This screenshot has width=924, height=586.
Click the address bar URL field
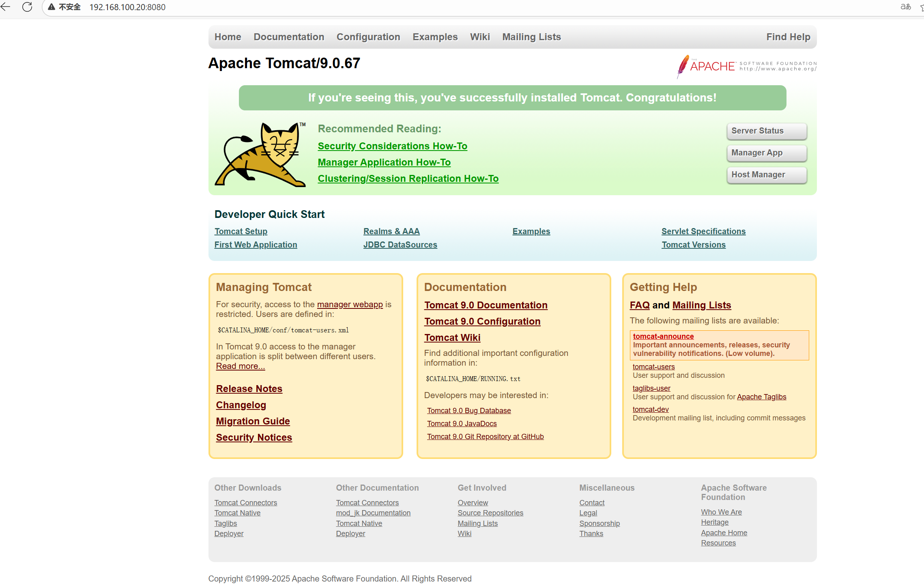pyautogui.click(x=127, y=7)
